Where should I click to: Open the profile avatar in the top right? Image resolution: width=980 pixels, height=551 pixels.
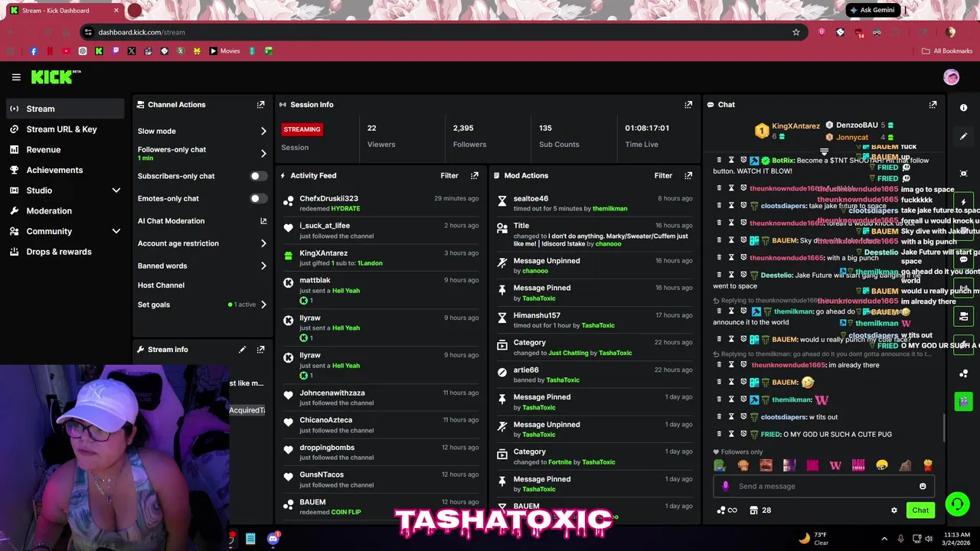click(951, 77)
